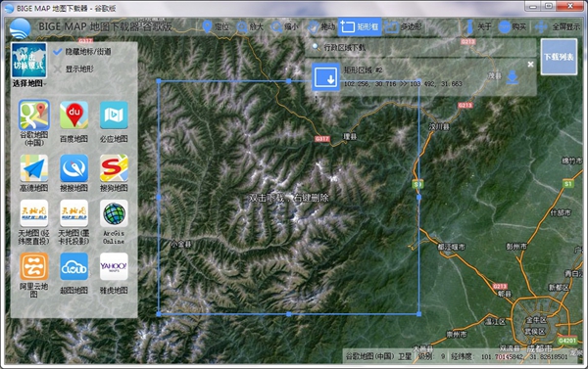Select the 矩形框 rectangle selection tool
Image resolution: width=588 pixels, height=369 pixels.
(360, 26)
